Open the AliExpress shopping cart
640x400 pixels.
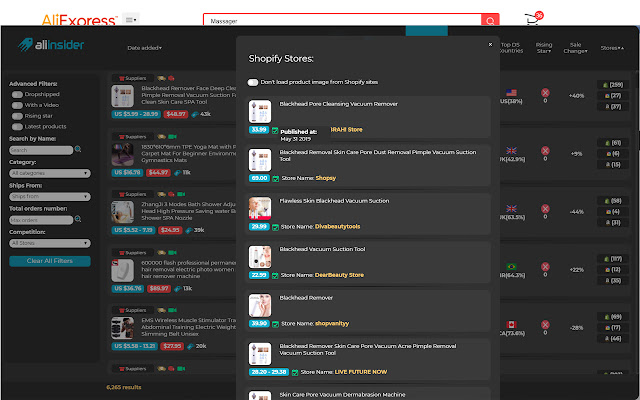[533, 18]
